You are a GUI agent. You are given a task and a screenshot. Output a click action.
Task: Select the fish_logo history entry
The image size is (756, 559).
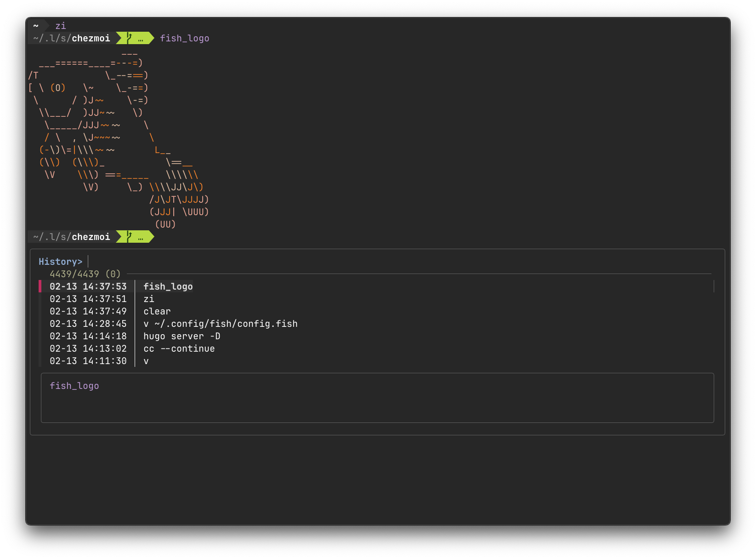pos(168,286)
